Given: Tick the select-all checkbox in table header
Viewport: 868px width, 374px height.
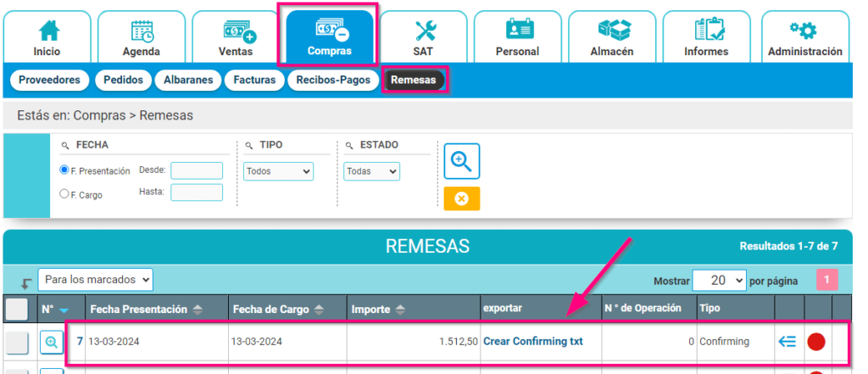Looking at the screenshot, I should coord(17,310).
